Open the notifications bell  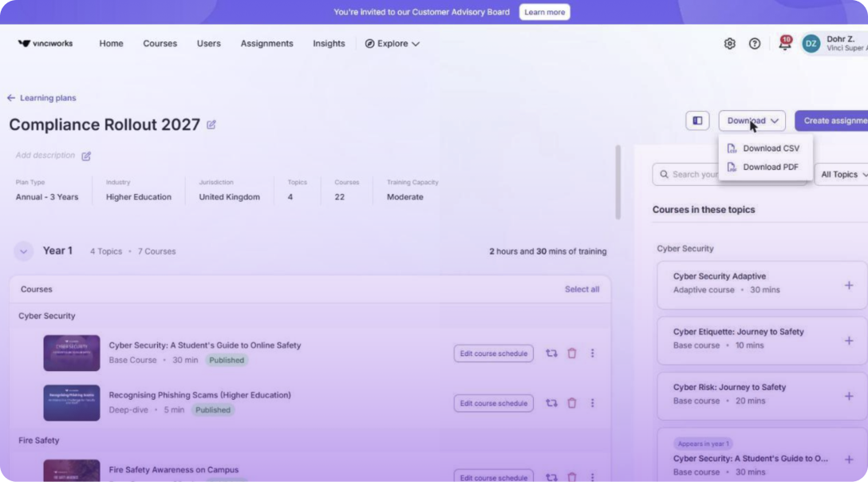tap(784, 42)
